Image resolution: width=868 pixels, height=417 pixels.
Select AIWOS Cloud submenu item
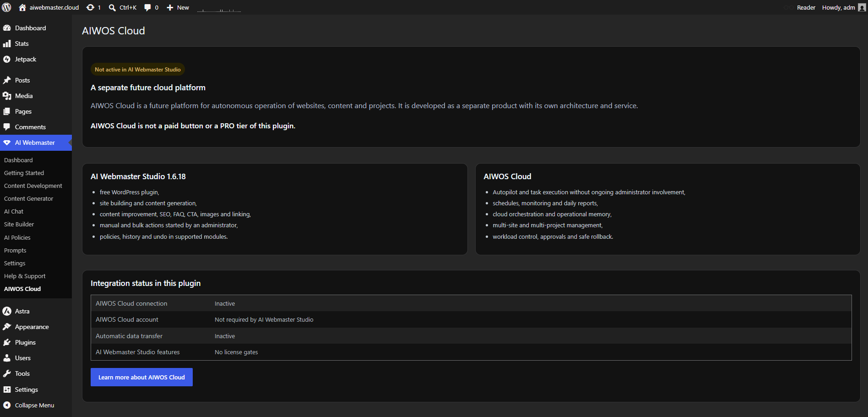tap(22, 289)
